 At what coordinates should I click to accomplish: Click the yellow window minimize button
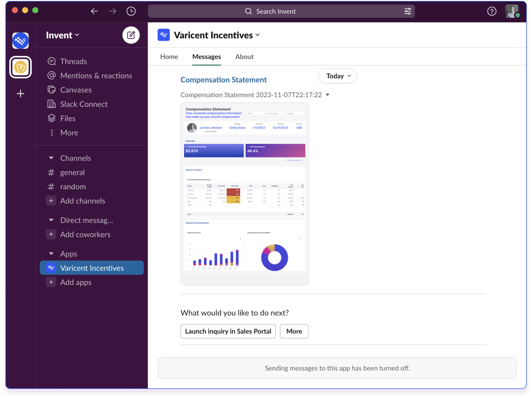tap(25, 10)
